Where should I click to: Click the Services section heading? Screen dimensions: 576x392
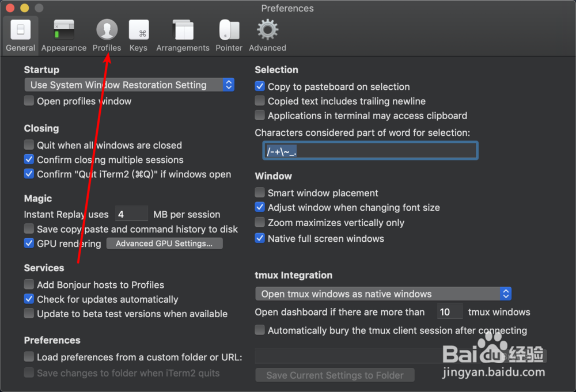[44, 268]
